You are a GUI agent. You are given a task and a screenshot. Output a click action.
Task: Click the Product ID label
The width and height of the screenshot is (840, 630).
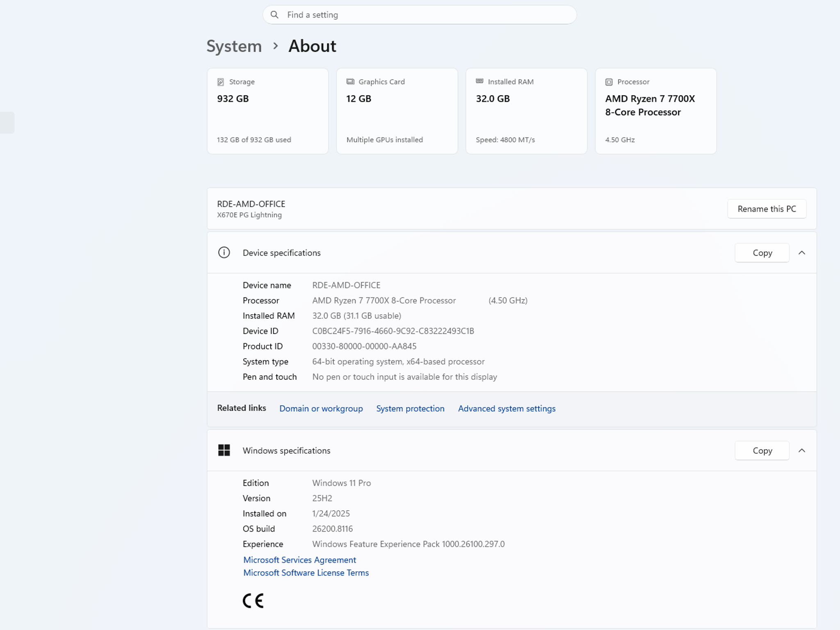pyautogui.click(x=262, y=346)
